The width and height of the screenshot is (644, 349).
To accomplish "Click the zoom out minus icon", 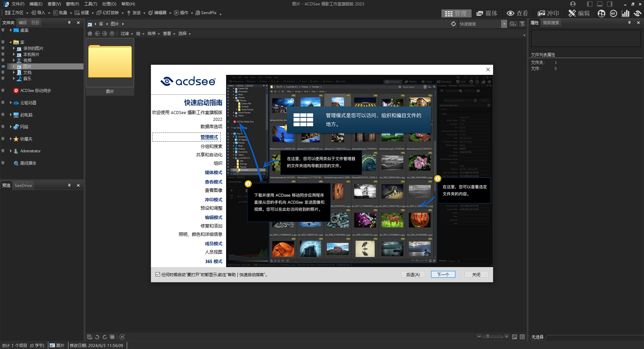I will tap(479, 337).
